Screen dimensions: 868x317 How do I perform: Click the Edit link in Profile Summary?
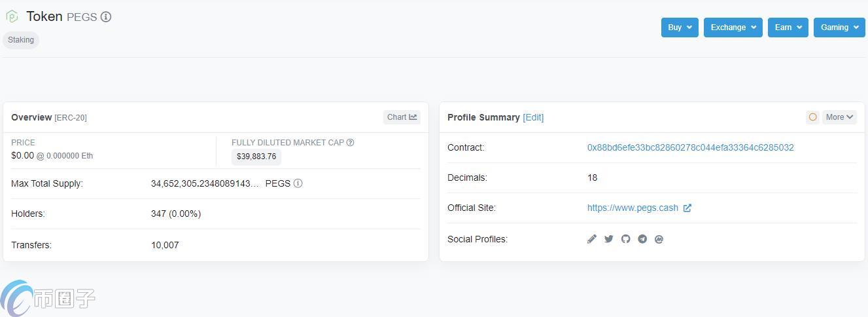click(533, 118)
